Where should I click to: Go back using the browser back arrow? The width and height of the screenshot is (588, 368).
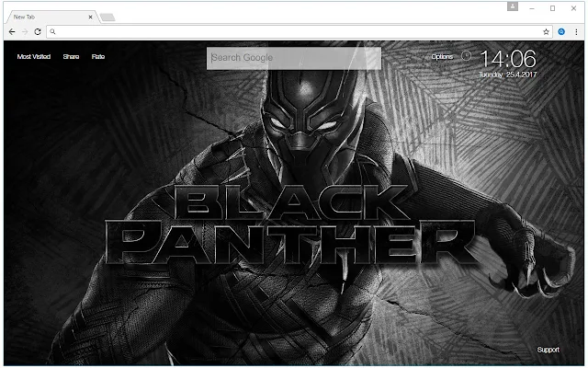click(x=12, y=32)
